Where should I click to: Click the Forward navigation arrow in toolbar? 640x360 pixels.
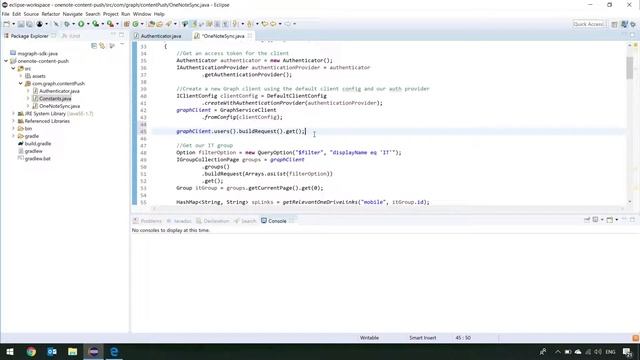point(288,24)
